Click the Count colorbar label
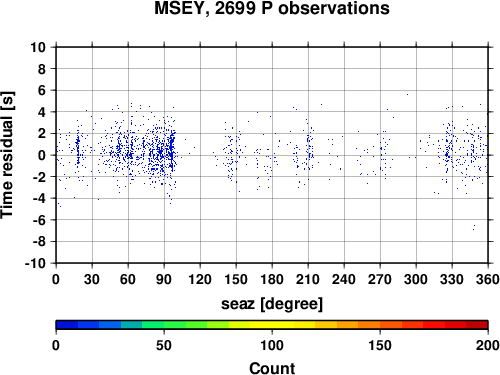 coord(272,368)
